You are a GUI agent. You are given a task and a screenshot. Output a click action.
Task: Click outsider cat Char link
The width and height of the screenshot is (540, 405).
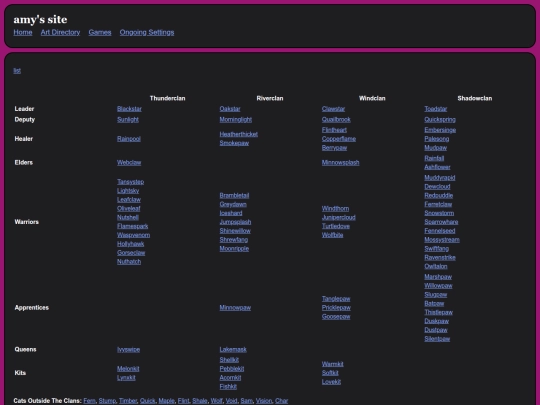[281, 401]
